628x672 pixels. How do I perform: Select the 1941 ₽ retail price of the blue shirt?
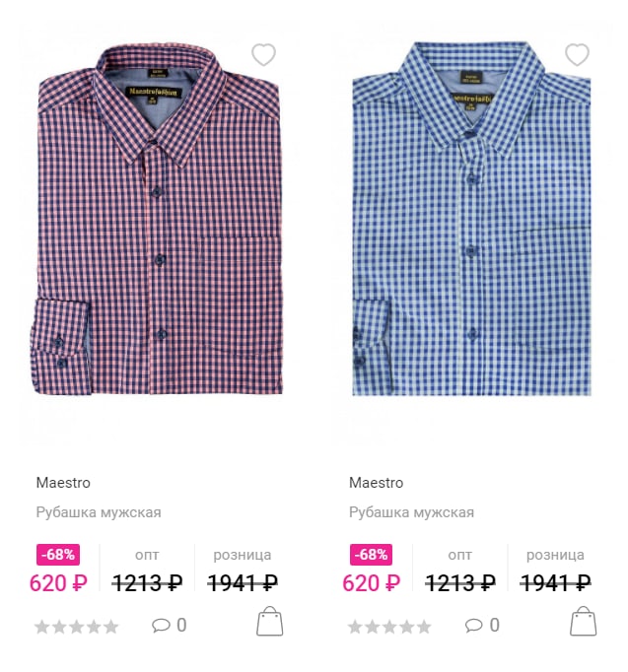(556, 583)
